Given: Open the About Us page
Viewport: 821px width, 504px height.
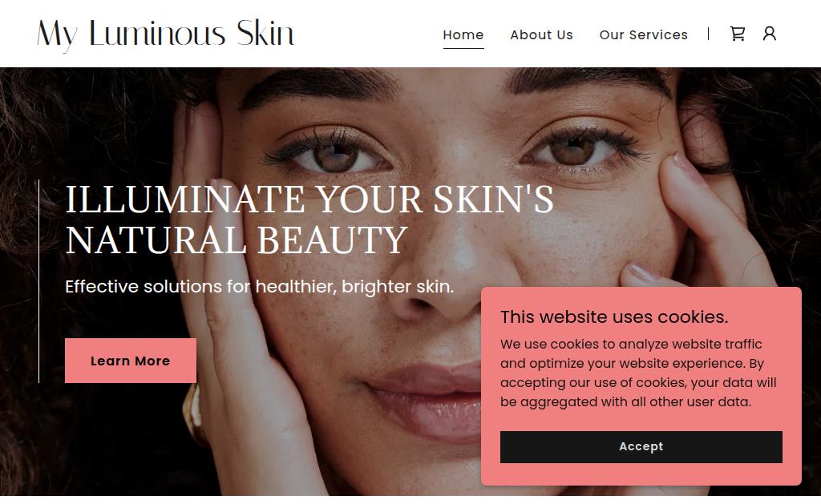Looking at the screenshot, I should [541, 34].
